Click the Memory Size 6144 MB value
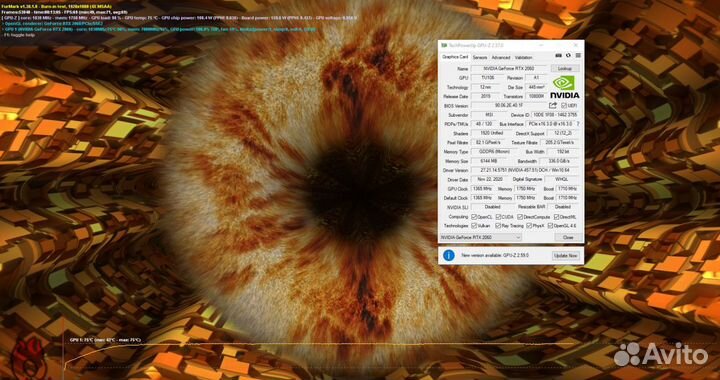Image resolution: width=720 pixels, height=380 pixels. [x=489, y=161]
